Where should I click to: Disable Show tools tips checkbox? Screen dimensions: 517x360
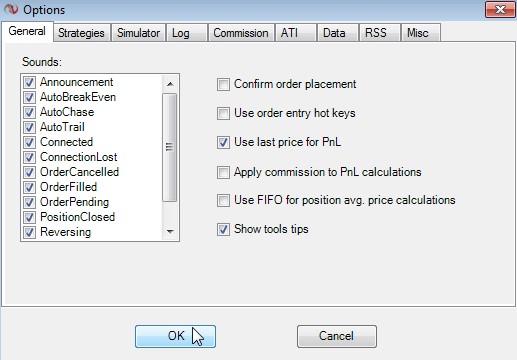(x=223, y=229)
